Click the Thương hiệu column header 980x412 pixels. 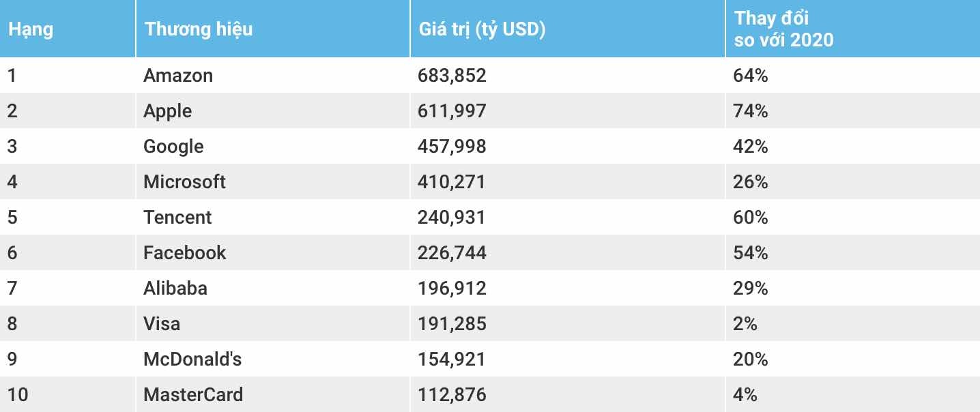click(198, 29)
